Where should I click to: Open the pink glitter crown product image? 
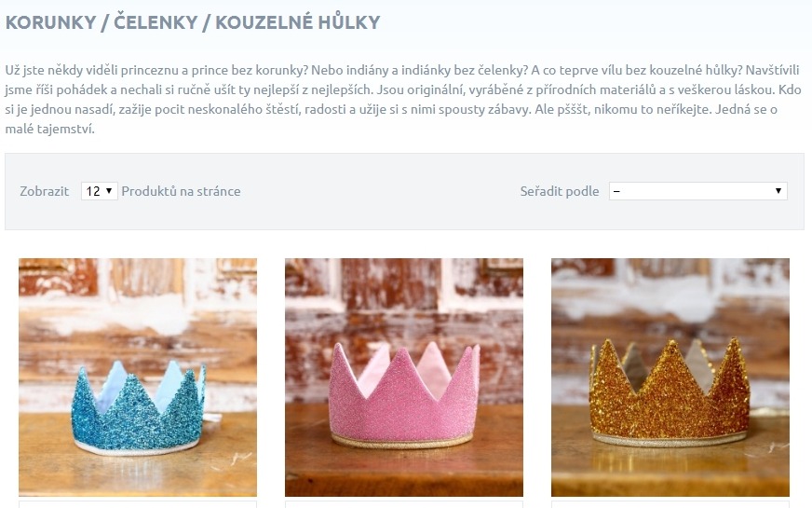(x=404, y=378)
